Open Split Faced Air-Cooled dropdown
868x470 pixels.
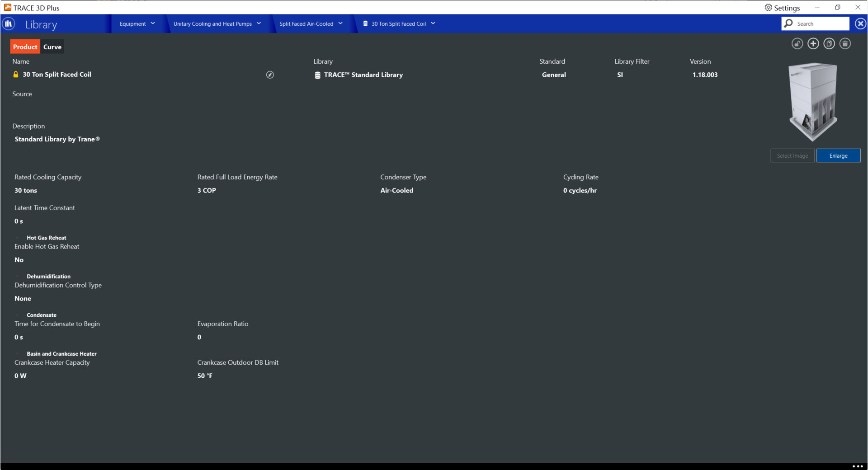(311, 24)
